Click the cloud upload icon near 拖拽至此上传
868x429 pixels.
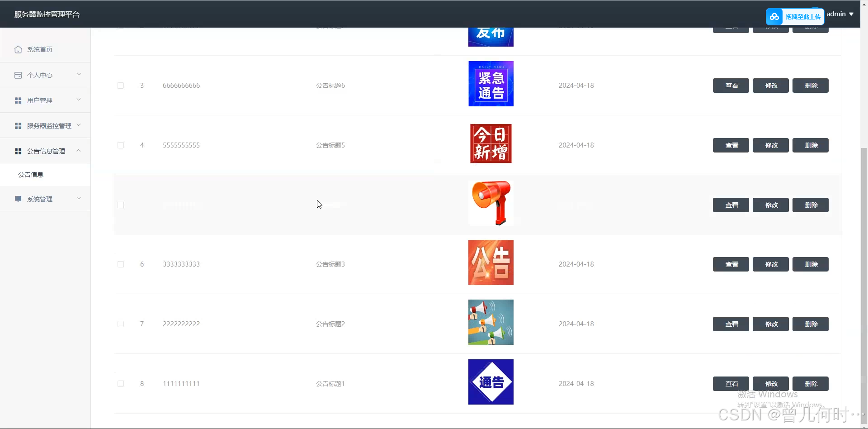(x=774, y=16)
